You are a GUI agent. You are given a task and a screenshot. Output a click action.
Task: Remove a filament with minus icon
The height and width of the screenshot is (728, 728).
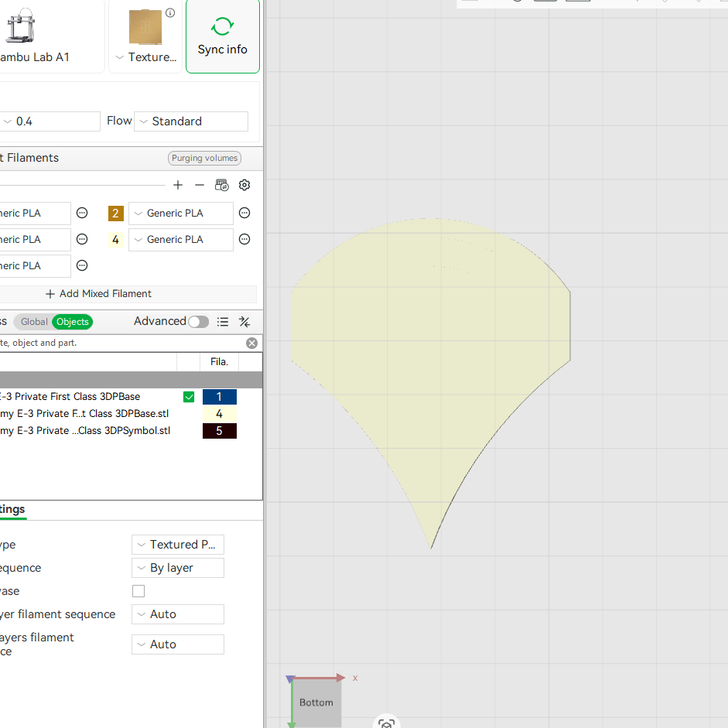(200, 185)
